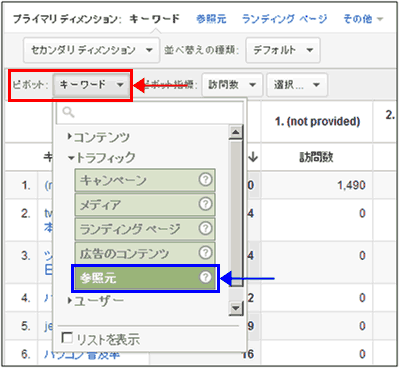Open help icon for ランディング ページ option
The height and width of the screenshot is (368, 400).
click(205, 228)
